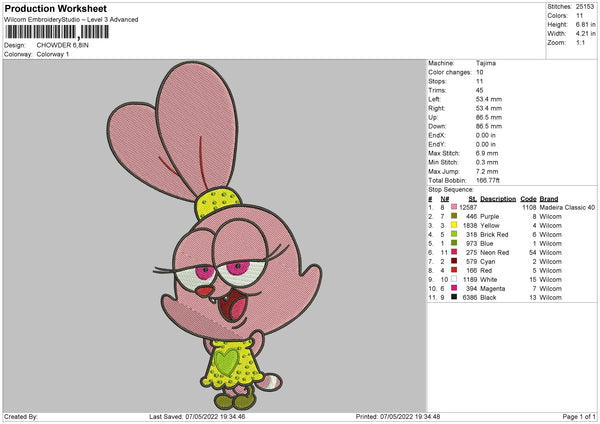This screenshot has width=600, height=424.
Task: Click the 'Down:' label
Action: click(437, 126)
